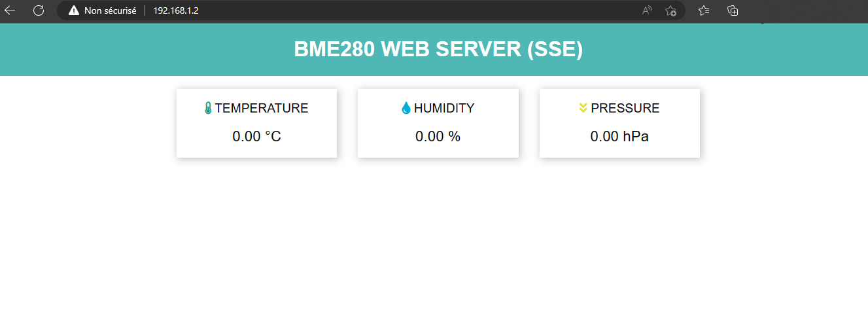Image resolution: width=868 pixels, height=314 pixels.
Task: Click the teal header banner left of title
Action: (x=131, y=50)
